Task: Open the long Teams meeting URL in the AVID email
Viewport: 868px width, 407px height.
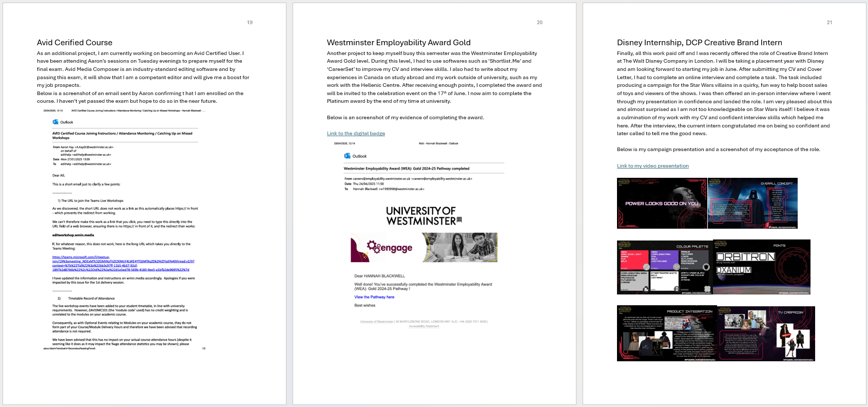Action: (123, 263)
